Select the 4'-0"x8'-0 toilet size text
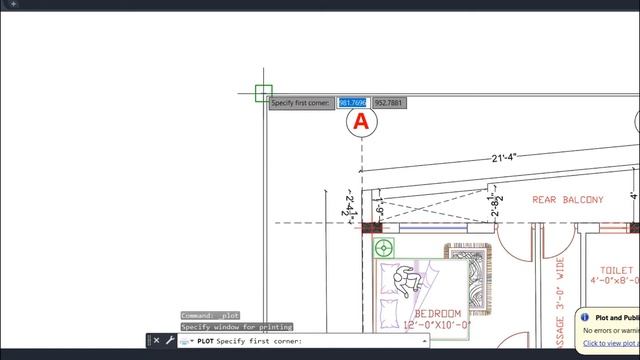The image size is (640, 360). click(615, 280)
